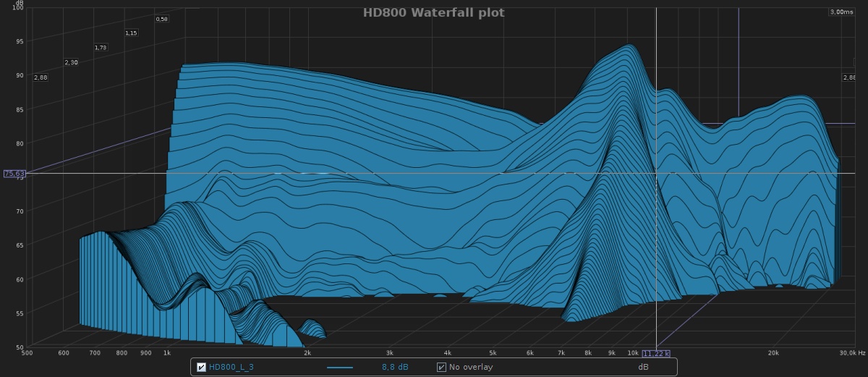Click the HD800_L_3 measurement name
This screenshot has width=868, height=377.
[x=231, y=367]
